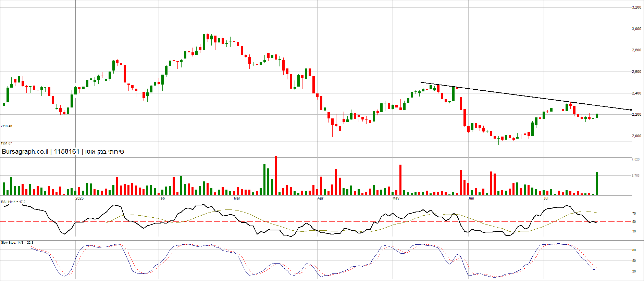644x281 pixels.
Task: Click the large green volume bar in late July
Action: 597,183
